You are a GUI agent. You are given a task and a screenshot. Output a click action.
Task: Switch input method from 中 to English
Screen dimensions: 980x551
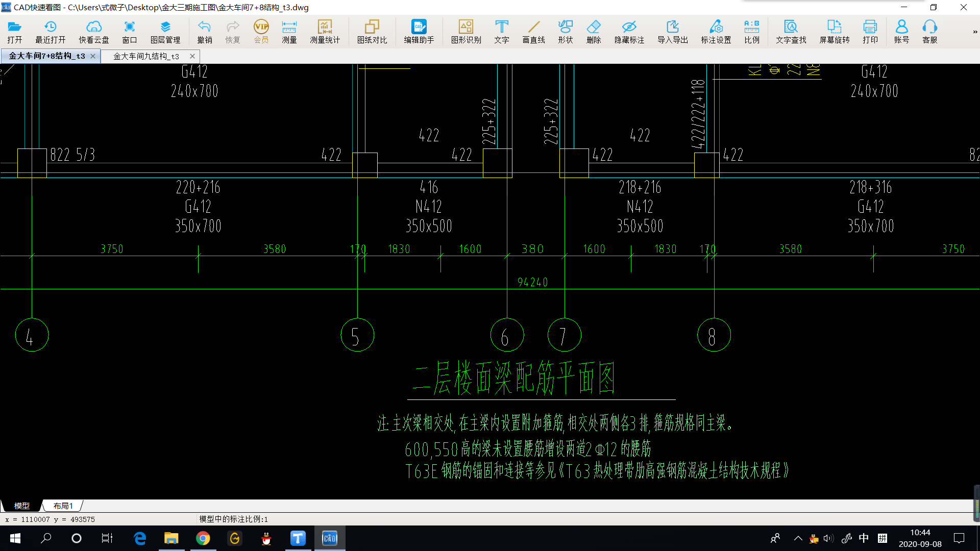(863, 538)
